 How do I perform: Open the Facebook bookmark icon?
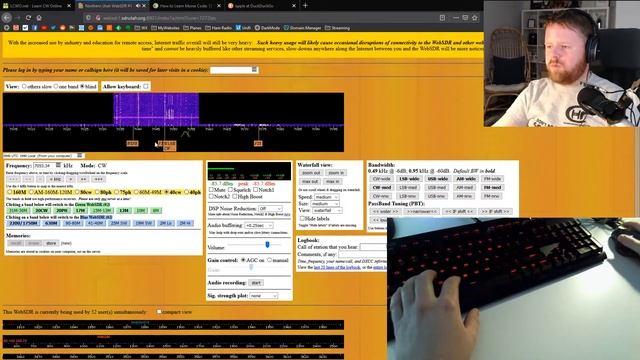pyautogui.click(x=35, y=28)
